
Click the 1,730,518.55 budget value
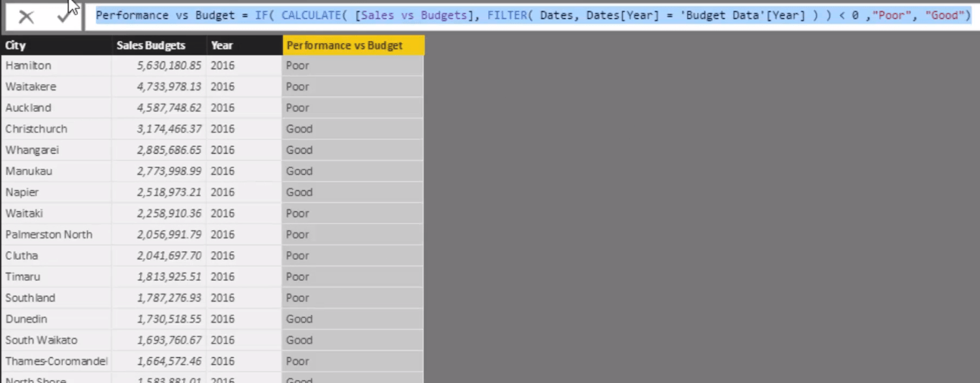click(x=170, y=319)
